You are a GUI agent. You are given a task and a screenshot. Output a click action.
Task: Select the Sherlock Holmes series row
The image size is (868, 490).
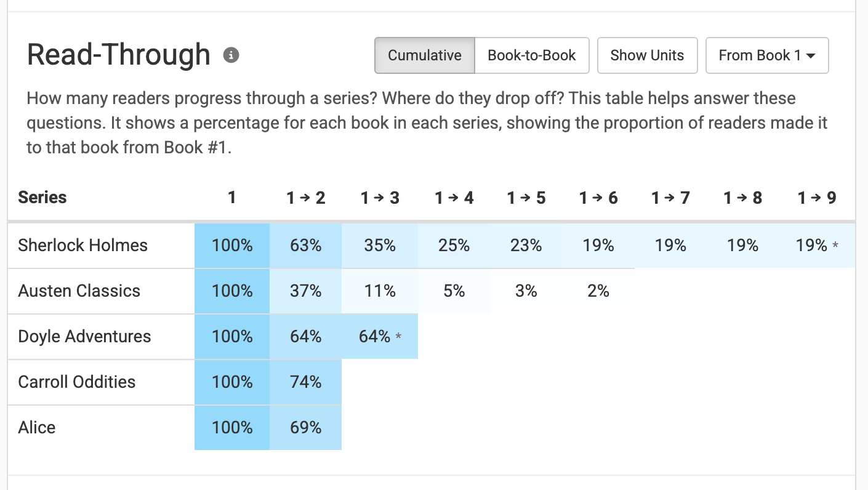tap(83, 245)
